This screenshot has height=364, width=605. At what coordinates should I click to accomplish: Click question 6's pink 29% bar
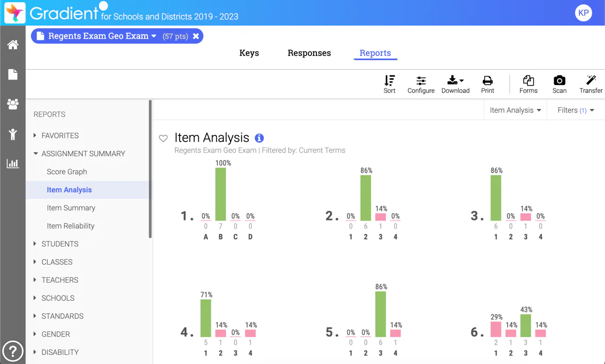(496, 329)
